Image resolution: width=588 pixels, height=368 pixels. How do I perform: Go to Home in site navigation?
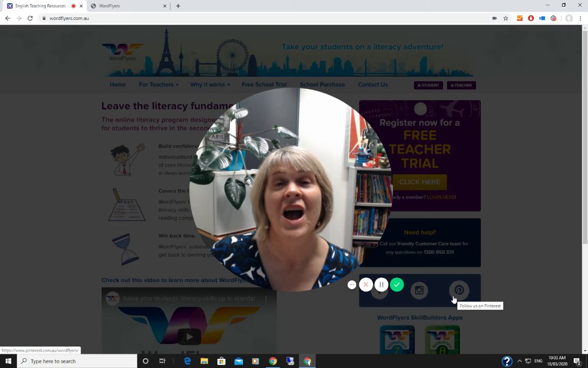point(118,84)
